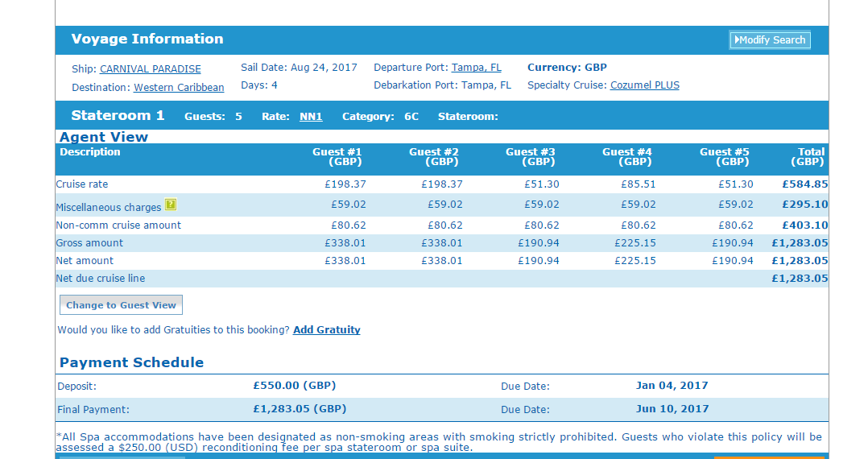The height and width of the screenshot is (459, 868).
Task: Click the Total (GBP) column header
Action: tap(808, 157)
